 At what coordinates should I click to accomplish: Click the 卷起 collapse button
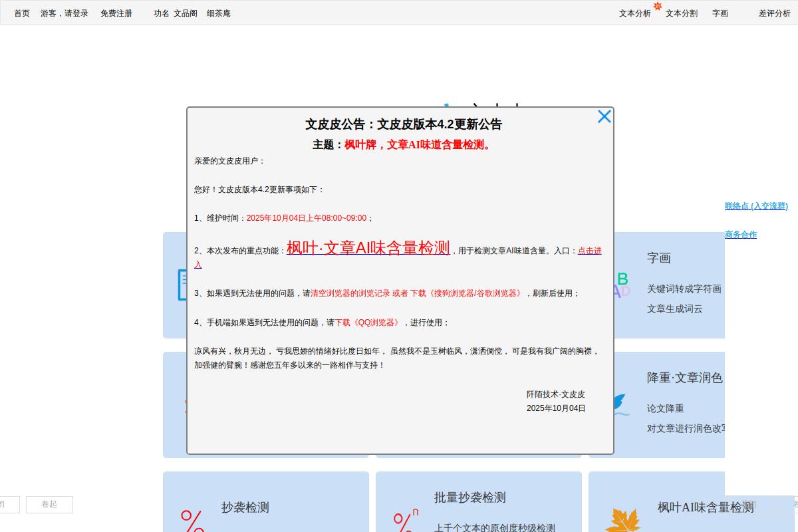pyautogui.click(x=49, y=505)
